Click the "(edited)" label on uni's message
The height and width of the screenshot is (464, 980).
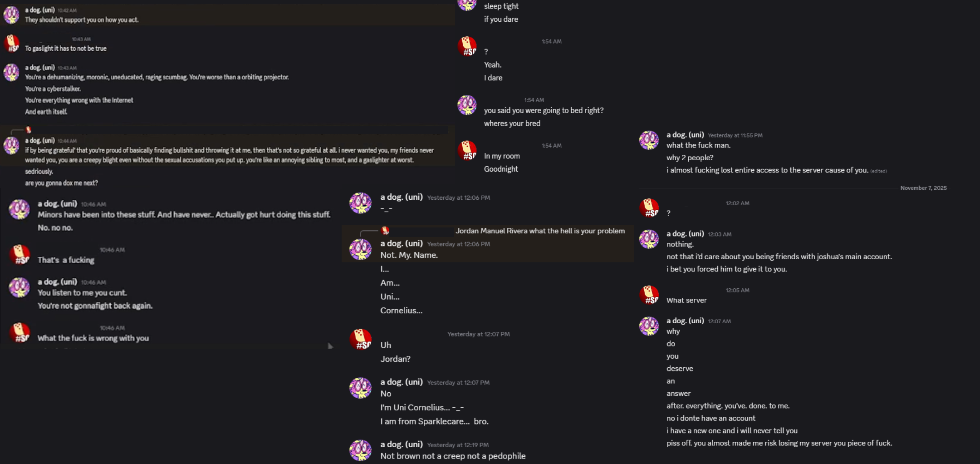pos(878,171)
